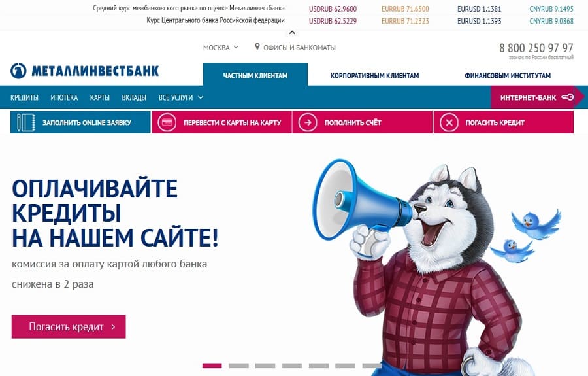Collapse the currency rates bar with up chevron
This screenshot has width=588, height=376.
[292, 33]
